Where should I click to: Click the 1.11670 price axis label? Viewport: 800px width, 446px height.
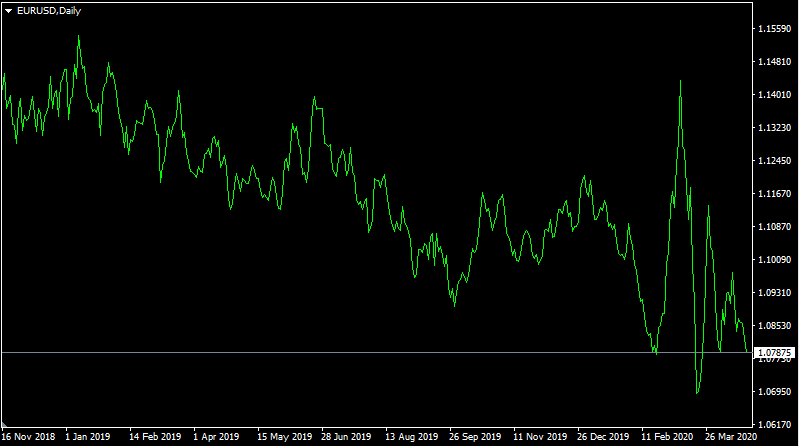pyautogui.click(x=774, y=193)
